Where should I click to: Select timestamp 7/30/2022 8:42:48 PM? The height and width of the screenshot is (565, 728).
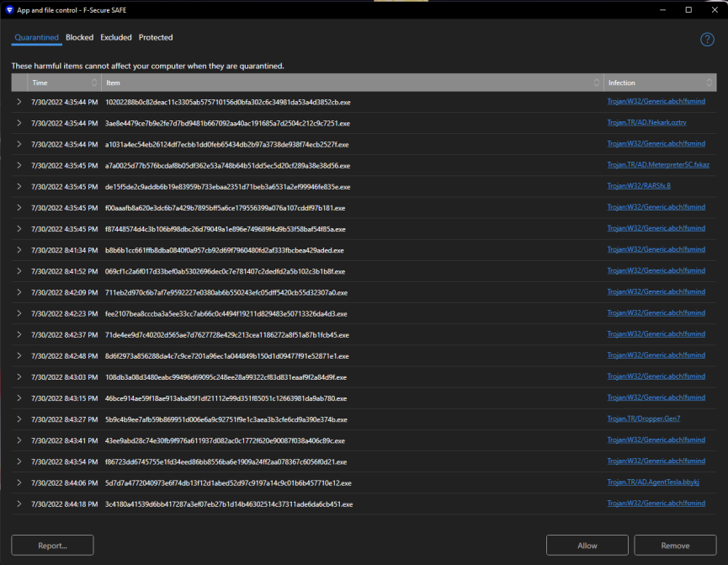[x=65, y=356]
